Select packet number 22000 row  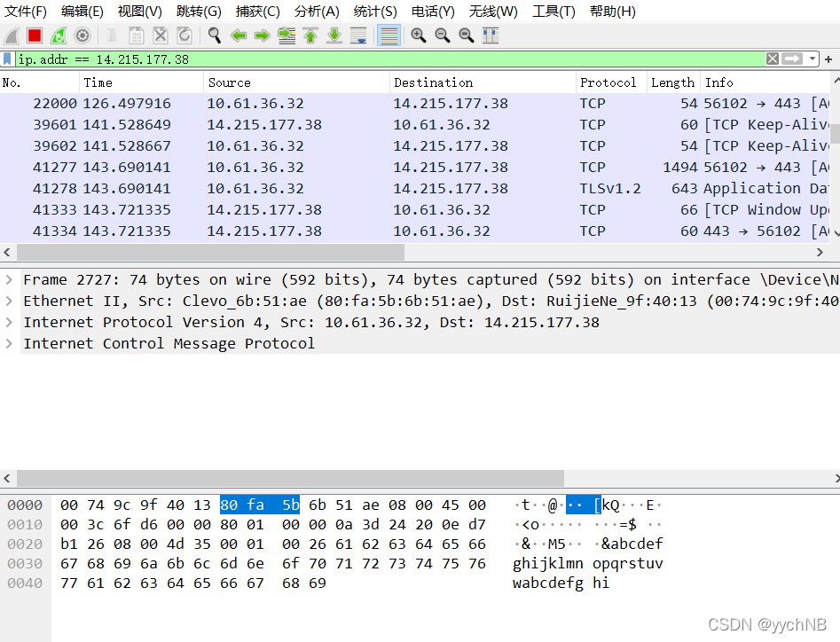coord(414,104)
